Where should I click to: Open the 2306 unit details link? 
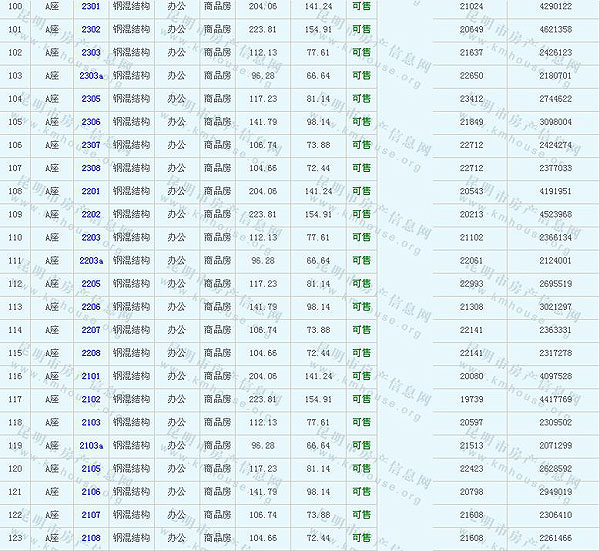click(x=91, y=122)
